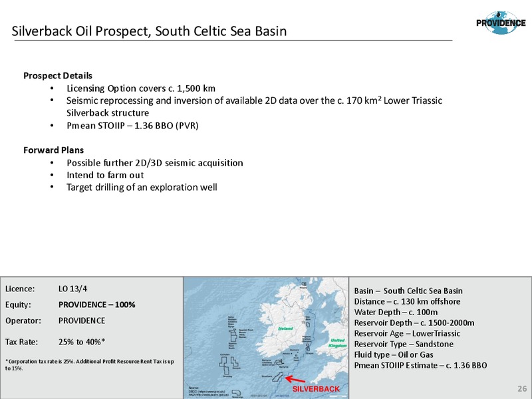Click the red 'SILVERBACK' map label
Viewport: 532px width, 399px height.
tap(316, 389)
